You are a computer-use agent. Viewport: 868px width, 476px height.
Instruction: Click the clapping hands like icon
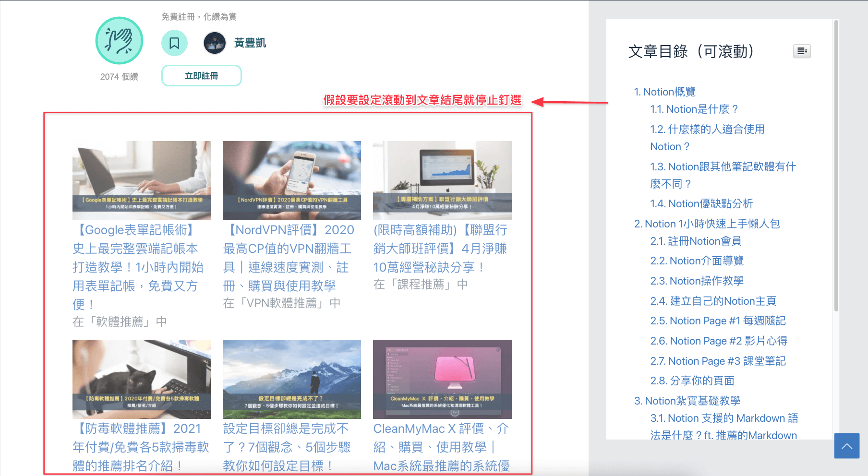119,41
